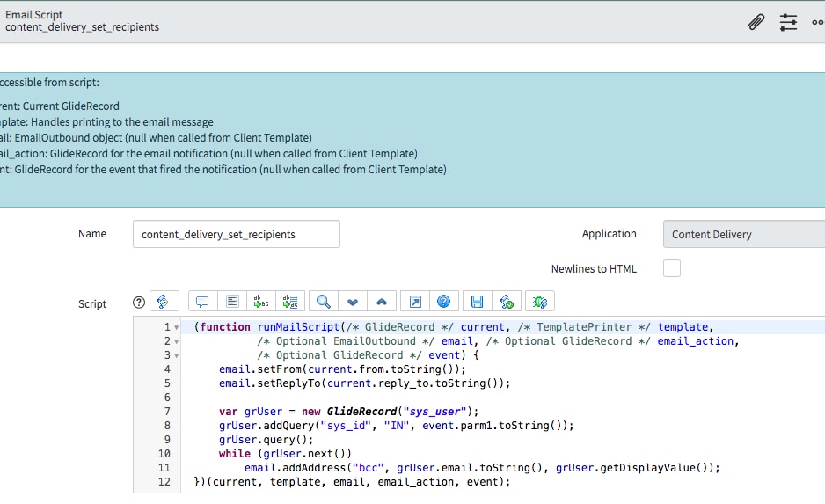Format the script code
This screenshot has width=825, height=504.
232,302
